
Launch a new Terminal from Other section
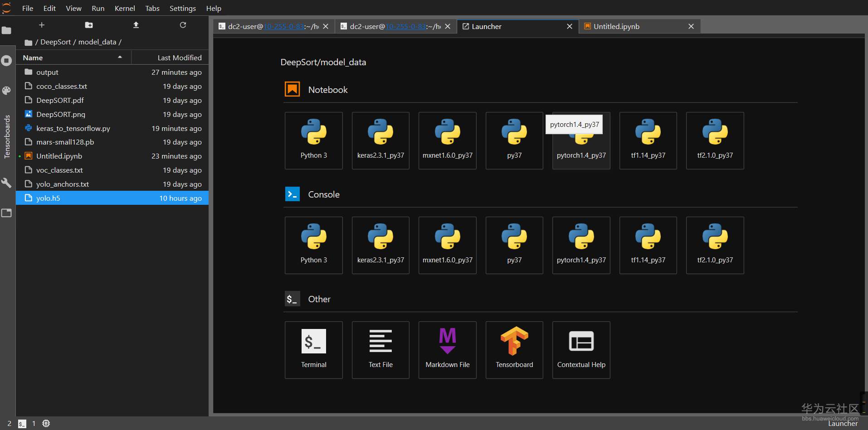click(314, 350)
